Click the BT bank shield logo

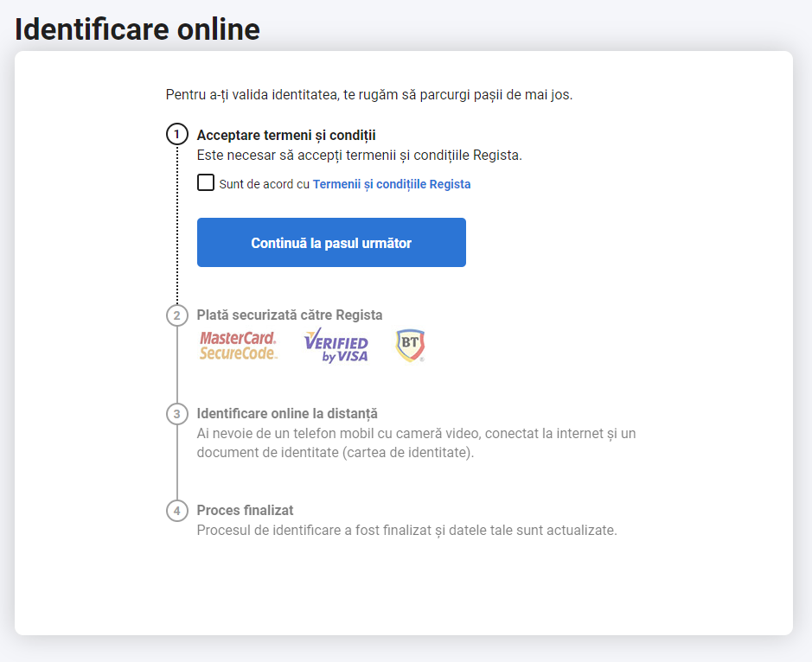[x=411, y=345]
